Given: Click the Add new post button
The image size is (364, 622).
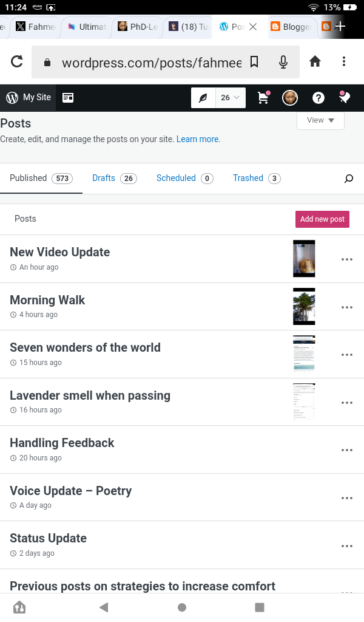Looking at the screenshot, I should pos(322,219).
